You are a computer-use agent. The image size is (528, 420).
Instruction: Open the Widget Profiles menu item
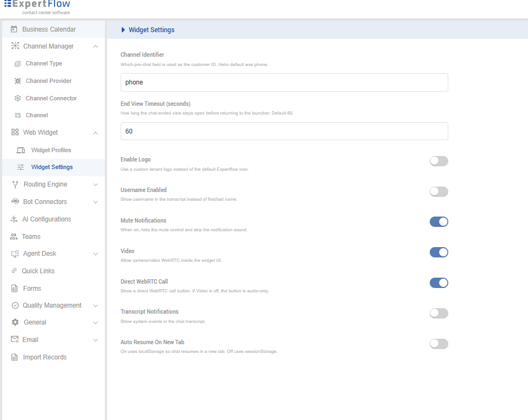point(53,150)
